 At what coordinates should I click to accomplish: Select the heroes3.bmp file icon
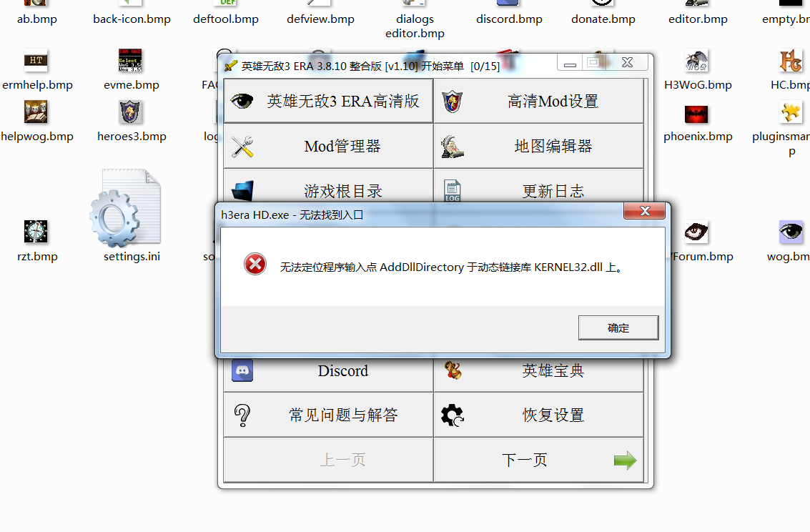(130, 112)
